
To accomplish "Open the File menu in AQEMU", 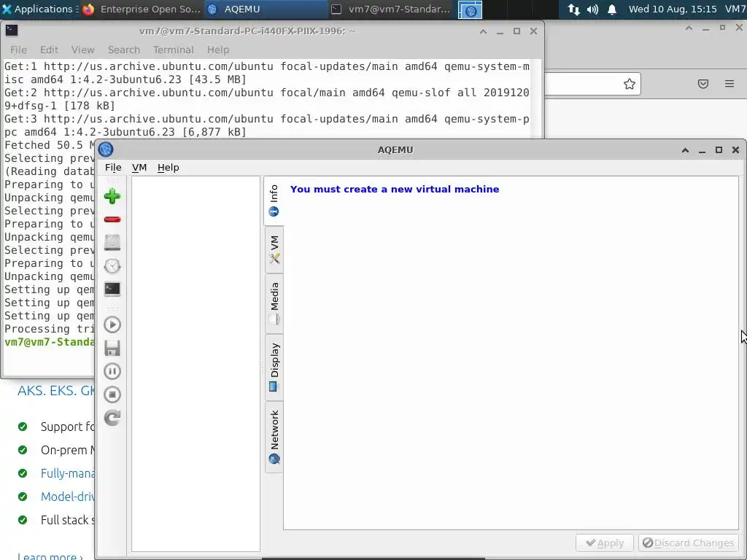I will point(113,167).
